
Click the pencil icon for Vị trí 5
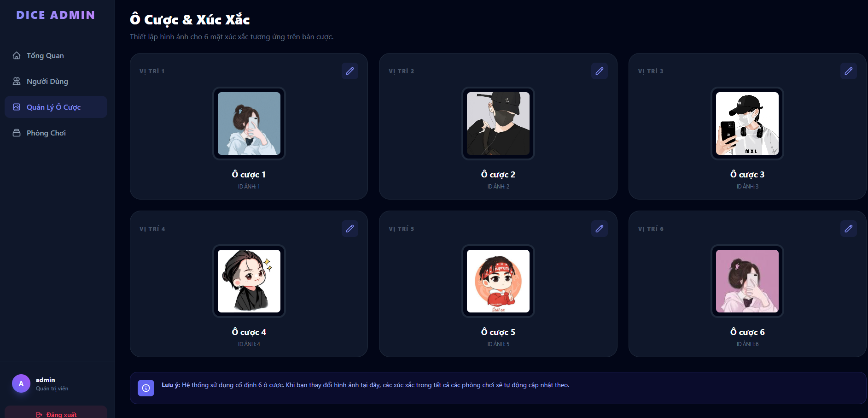(x=599, y=229)
